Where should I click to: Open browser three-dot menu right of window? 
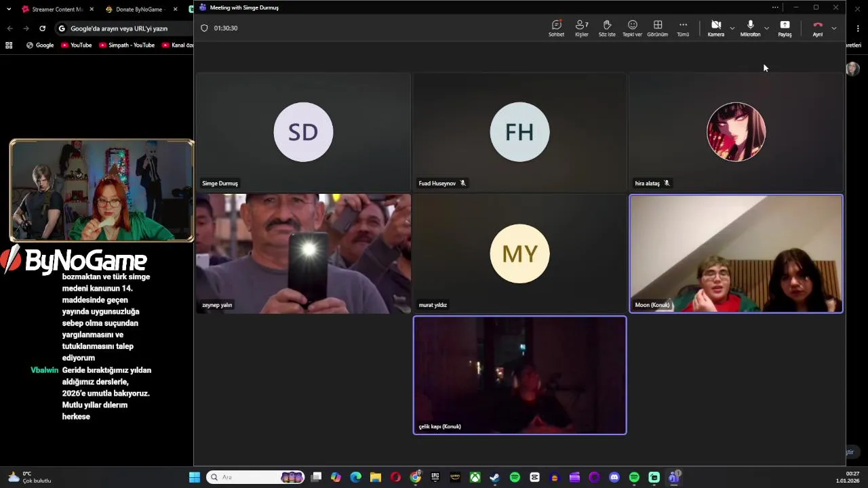[858, 28]
